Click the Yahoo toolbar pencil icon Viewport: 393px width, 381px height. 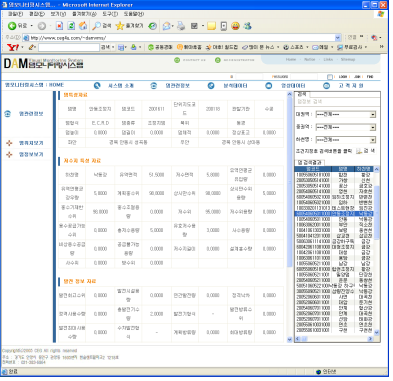(x=32, y=47)
